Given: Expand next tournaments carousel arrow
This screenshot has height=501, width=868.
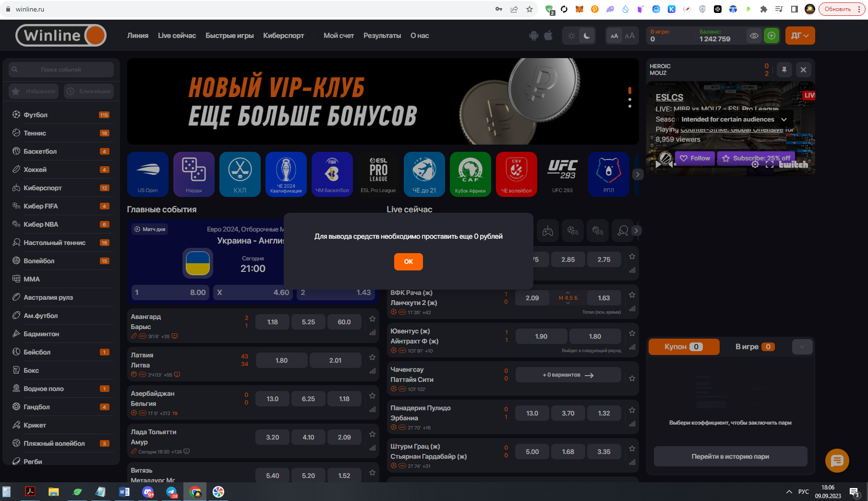Looking at the screenshot, I should coord(638,174).
